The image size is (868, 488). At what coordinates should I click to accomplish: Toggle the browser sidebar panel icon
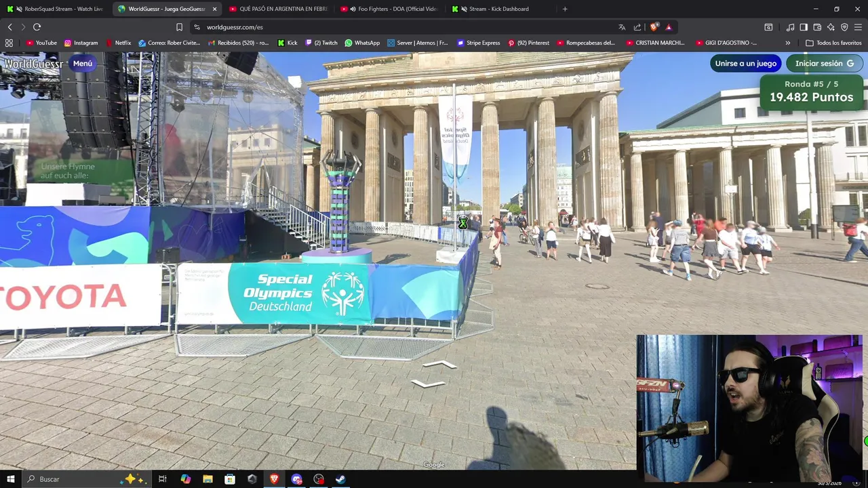[804, 27]
